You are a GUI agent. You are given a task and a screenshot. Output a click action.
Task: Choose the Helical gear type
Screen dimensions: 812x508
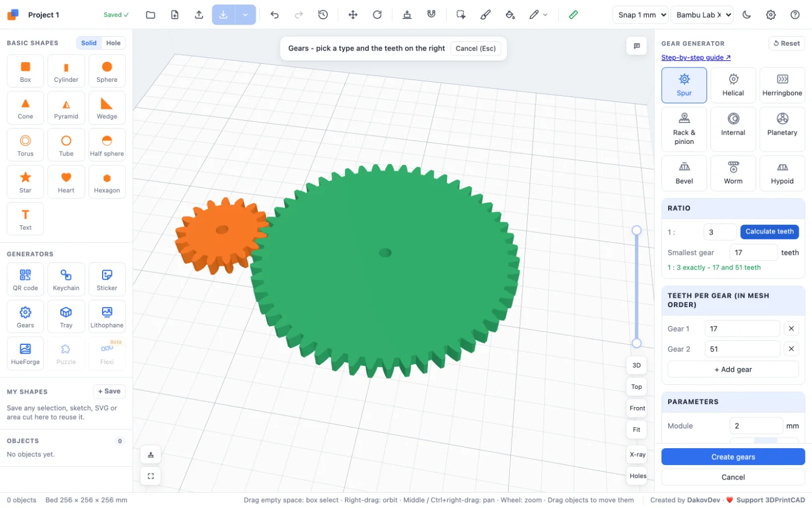[733, 85]
